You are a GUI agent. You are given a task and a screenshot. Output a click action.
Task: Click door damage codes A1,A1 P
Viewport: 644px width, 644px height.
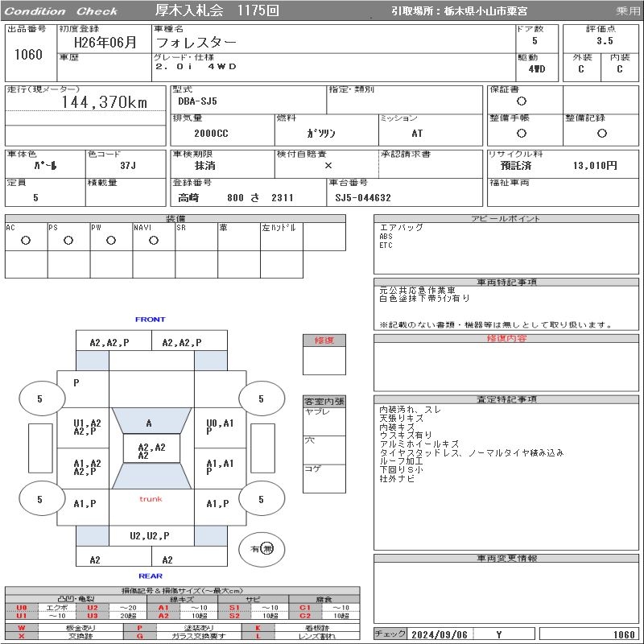220,468
